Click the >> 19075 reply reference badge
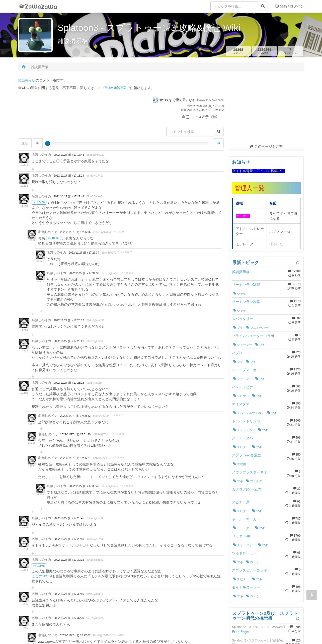This screenshot has height=644, width=322. click(39, 566)
